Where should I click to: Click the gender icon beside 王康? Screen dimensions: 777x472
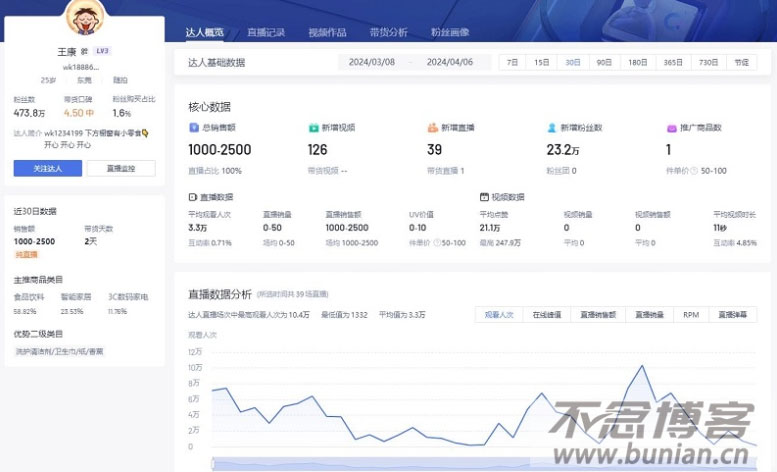(x=84, y=52)
